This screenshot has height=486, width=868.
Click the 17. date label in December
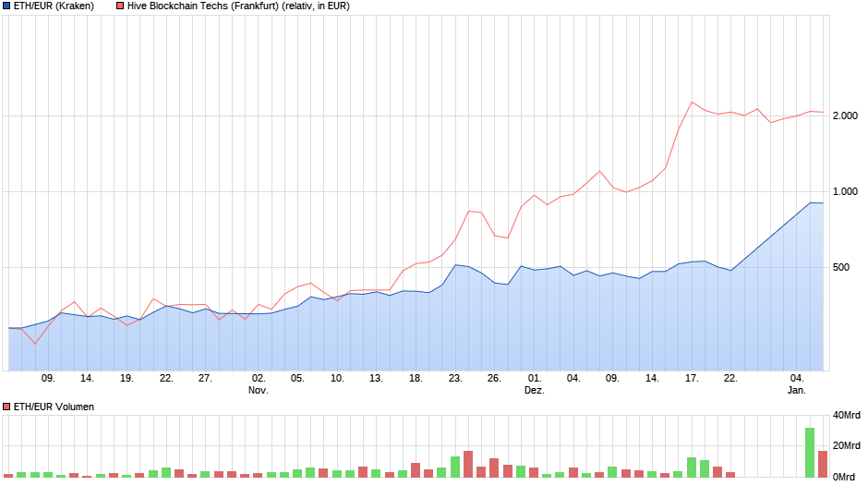[x=692, y=378]
